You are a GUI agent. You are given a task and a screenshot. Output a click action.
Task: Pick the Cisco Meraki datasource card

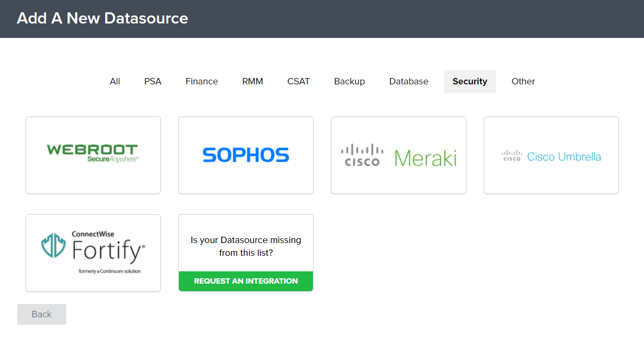(x=398, y=155)
